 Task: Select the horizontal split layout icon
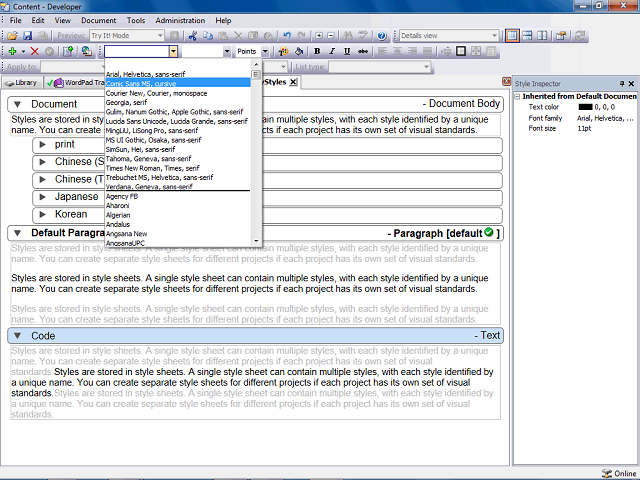(x=527, y=36)
